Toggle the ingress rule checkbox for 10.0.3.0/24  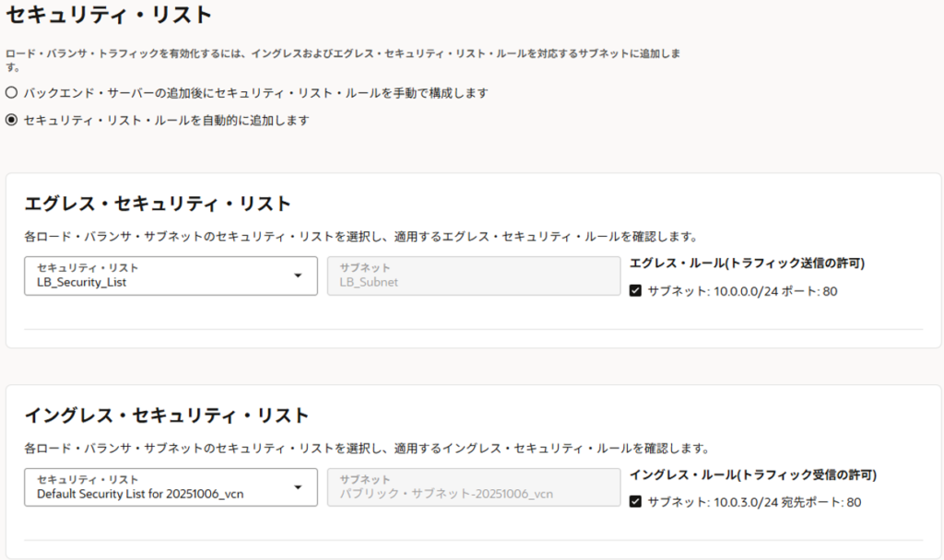(x=635, y=502)
